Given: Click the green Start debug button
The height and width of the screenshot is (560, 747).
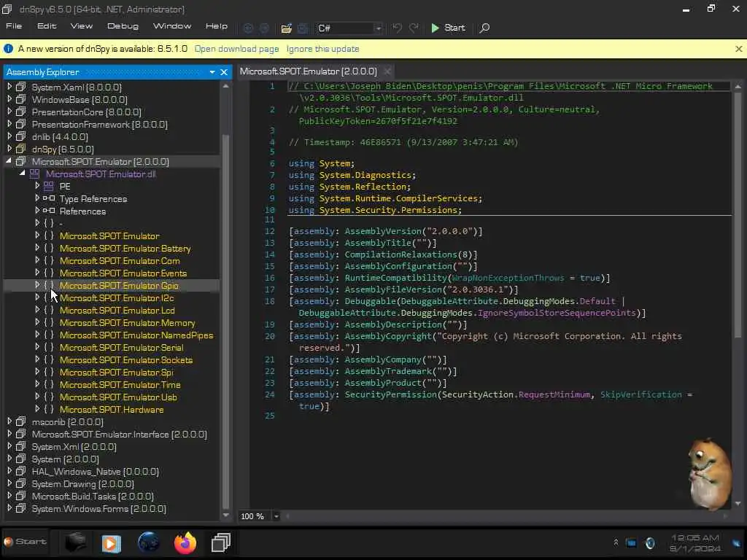Looking at the screenshot, I should 447,28.
